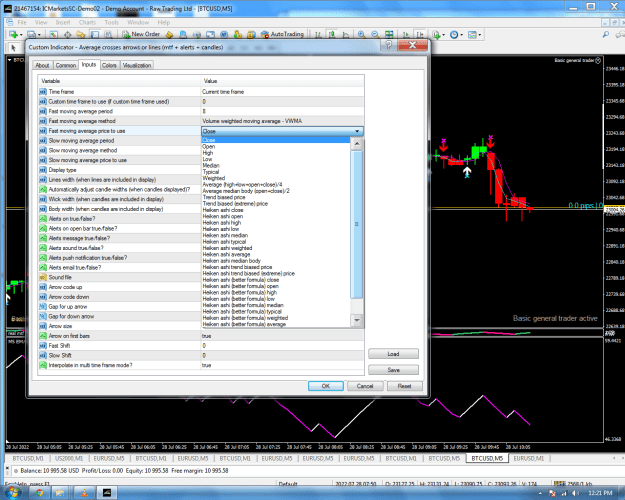Select the 'Fast moving average period' row
This screenshot has width=625, height=500.
(x=201, y=111)
